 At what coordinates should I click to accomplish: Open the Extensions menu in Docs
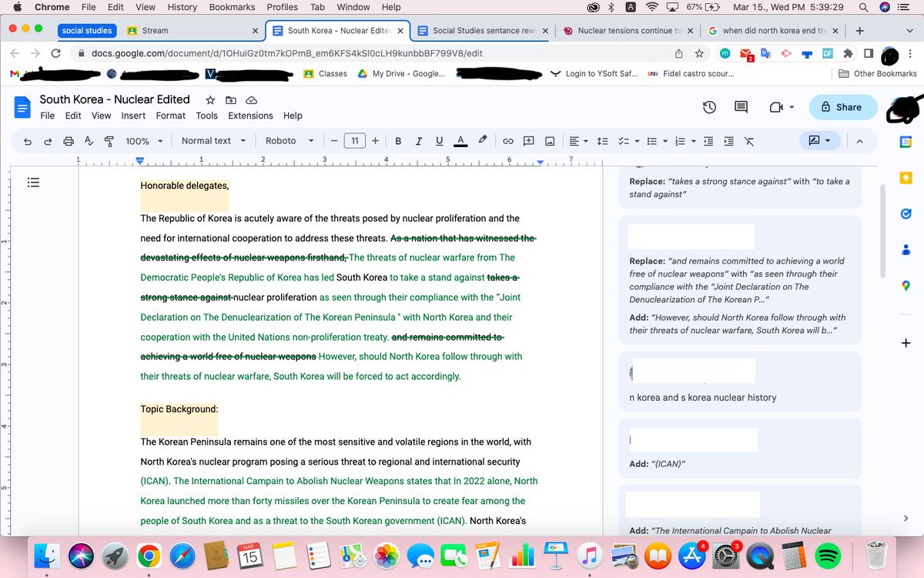[x=250, y=116]
